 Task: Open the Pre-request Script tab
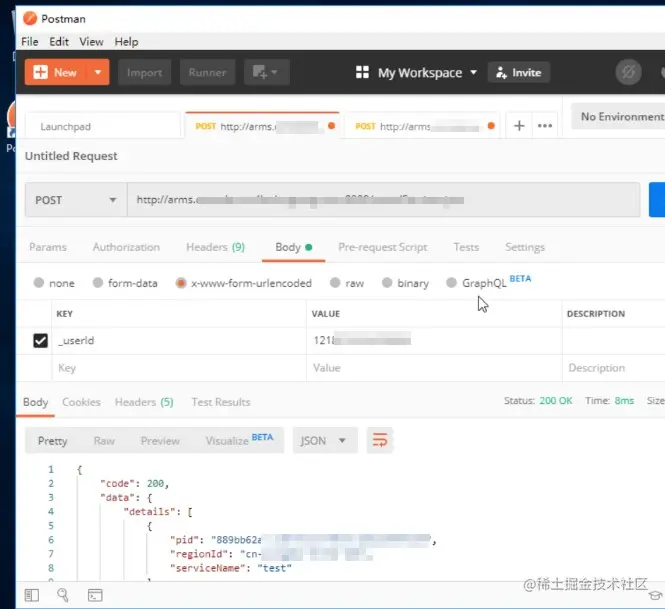[383, 247]
